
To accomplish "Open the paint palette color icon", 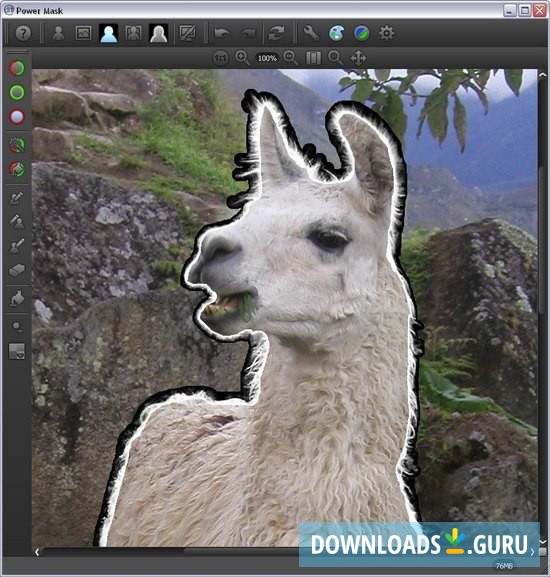I will [x=336, y=33].
